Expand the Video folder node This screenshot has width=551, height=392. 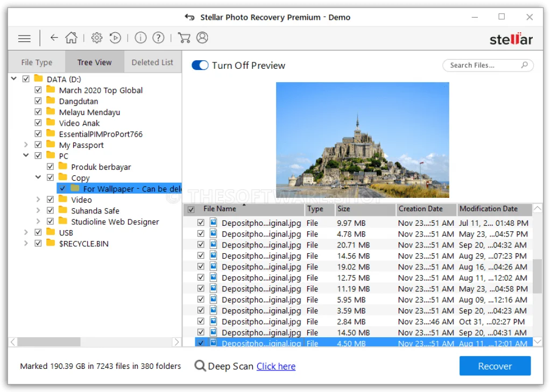pyautogui.click(x=38, y=199)
